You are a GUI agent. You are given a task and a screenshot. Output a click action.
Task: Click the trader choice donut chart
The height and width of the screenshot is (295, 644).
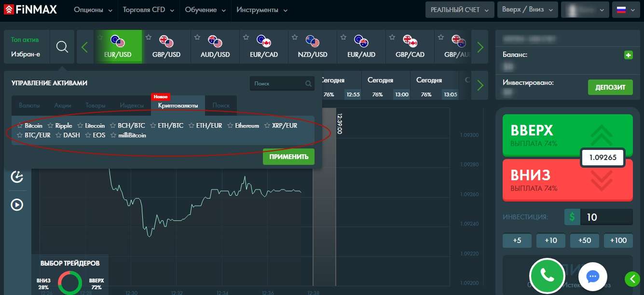69,282
